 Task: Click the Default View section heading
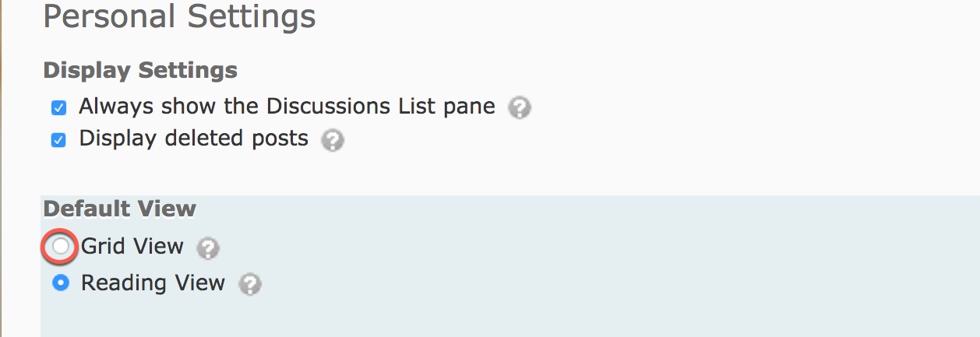(120, 209)
